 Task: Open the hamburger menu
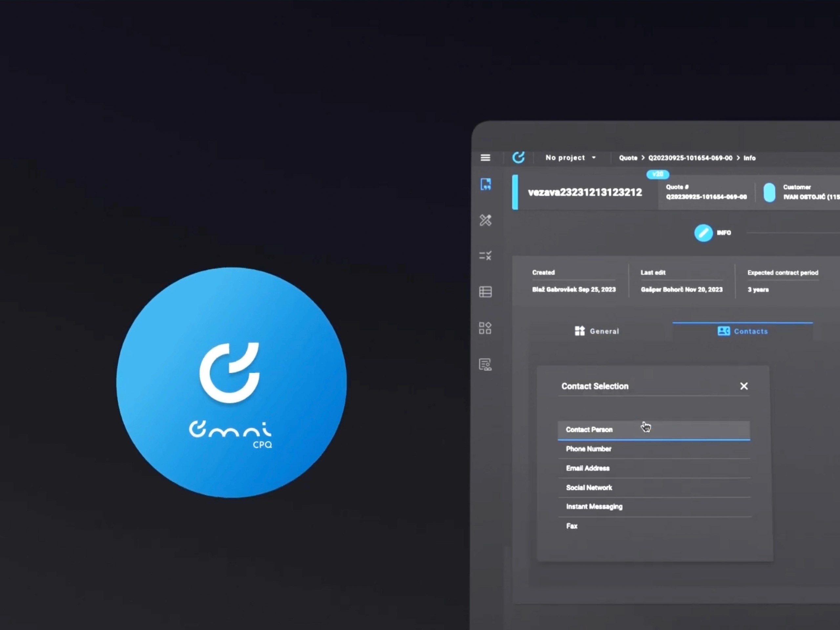[485, 157]
